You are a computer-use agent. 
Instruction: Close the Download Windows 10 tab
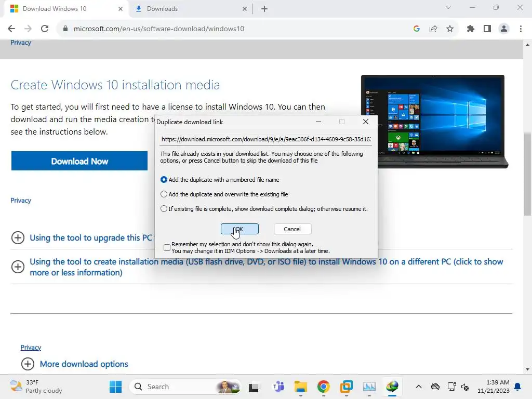tap(121, 9)
